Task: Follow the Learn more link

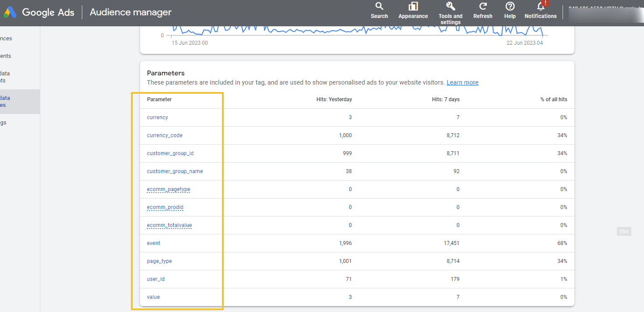Action: point(462,82)
